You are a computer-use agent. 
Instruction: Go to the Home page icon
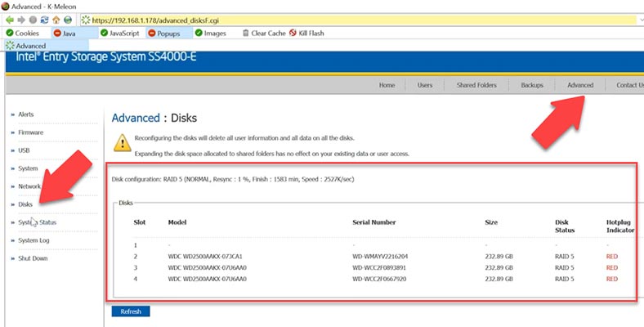pos(56,20)
